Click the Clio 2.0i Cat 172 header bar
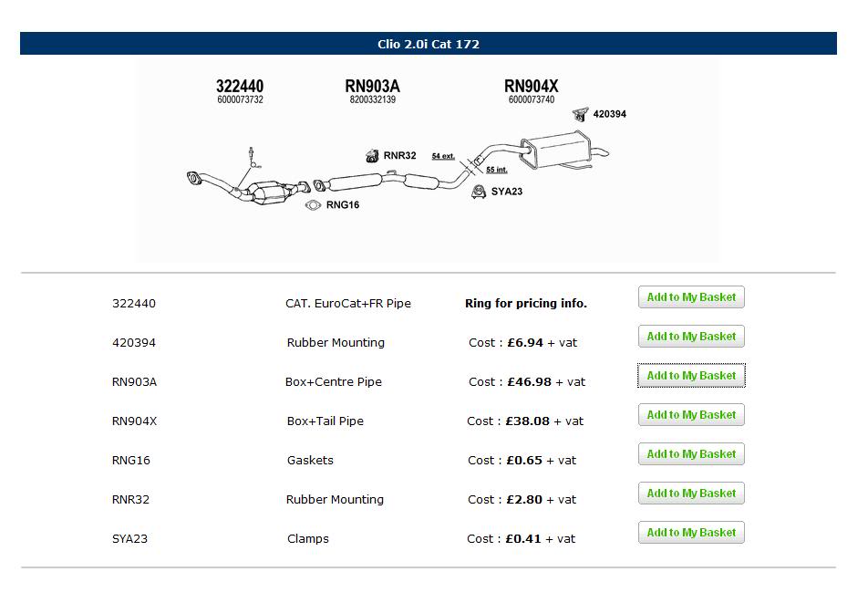The width and height of the screenshot is (868, 603). [x=429, y=44]
